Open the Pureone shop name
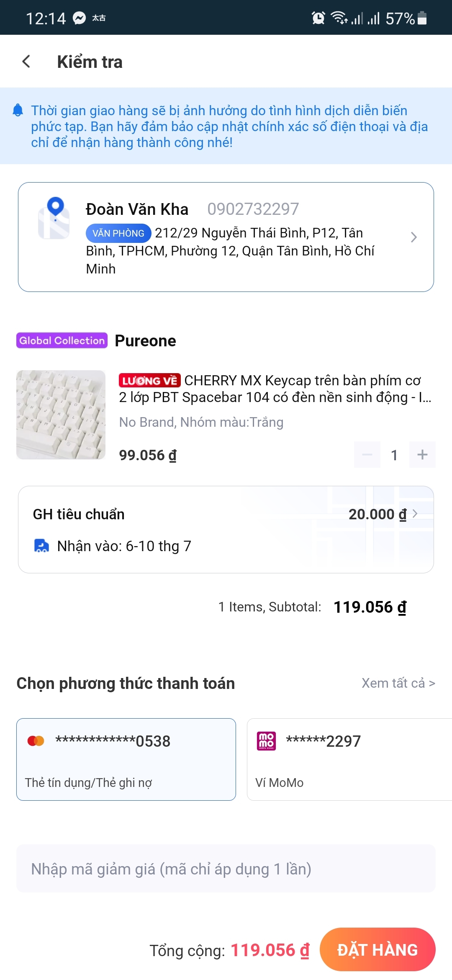This screenshot has width=452, height=980. coord(145,340)
